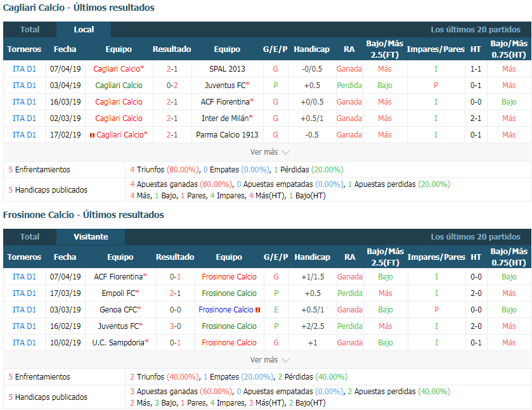The image size is (532, 410).
Task: Click ITA D1 in the 17/03/19 Empoli row
Action: click(24, 293)
